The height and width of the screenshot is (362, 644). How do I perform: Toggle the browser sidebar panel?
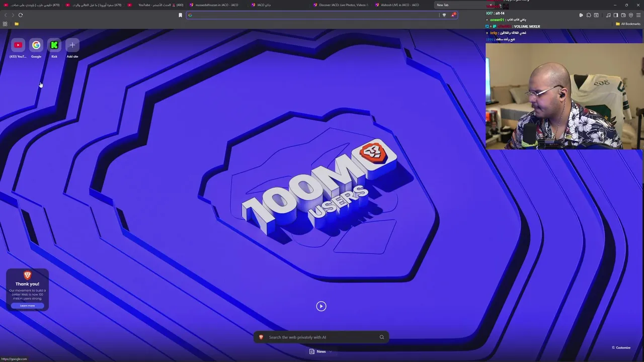point(615,15)
